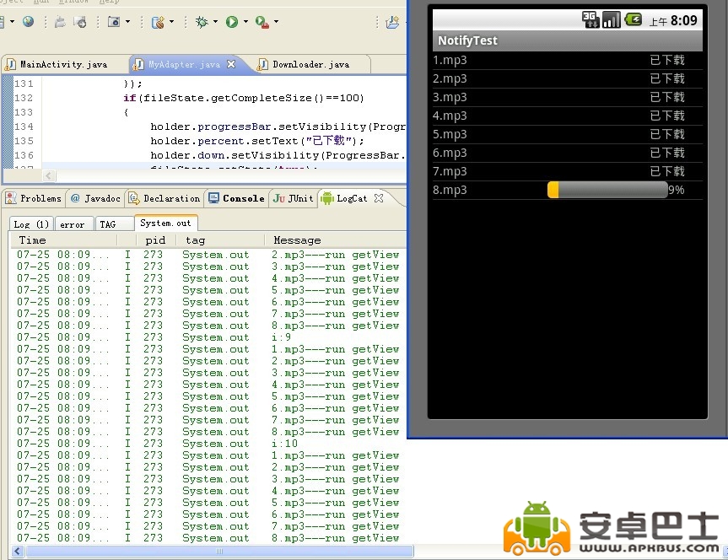Open the dropdown next to External Tools icon
Image resolution: width=728 pixels, height=560 pixels.
coord(277,22)
